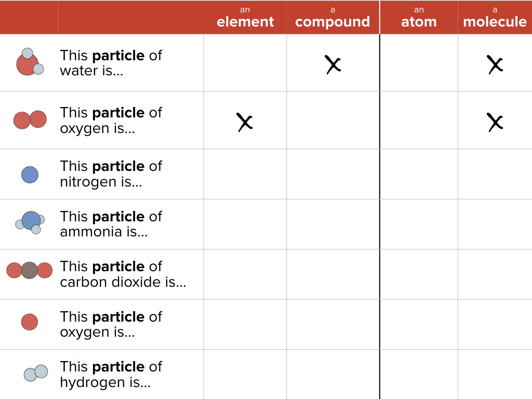
Task: Click the empty molecule cell for carbon dioxide
Action: tap(495, 274)
